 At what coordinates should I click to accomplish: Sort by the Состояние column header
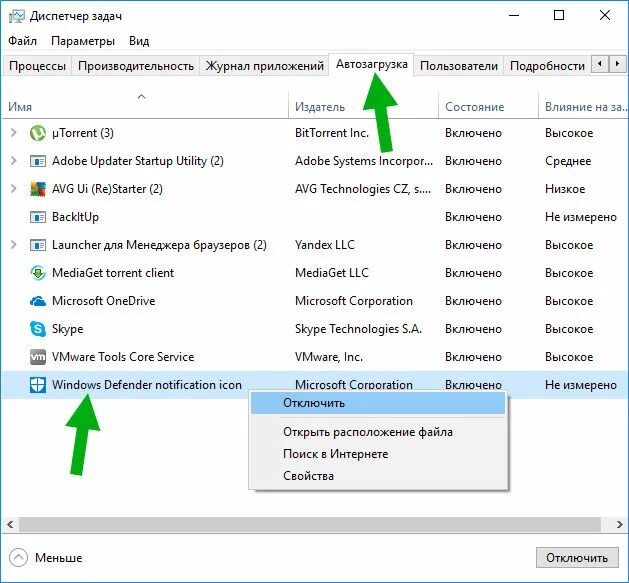pos(488,105)
